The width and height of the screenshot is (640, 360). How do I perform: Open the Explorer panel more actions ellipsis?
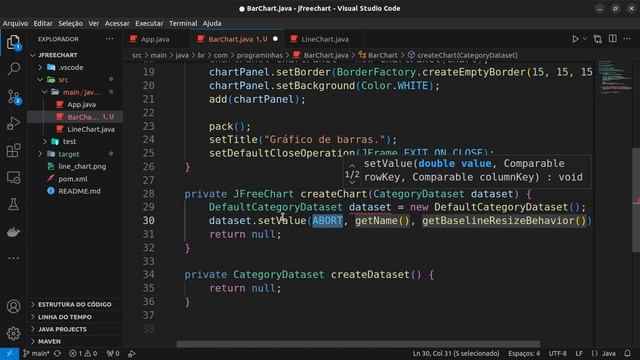[x=110, y=39]
